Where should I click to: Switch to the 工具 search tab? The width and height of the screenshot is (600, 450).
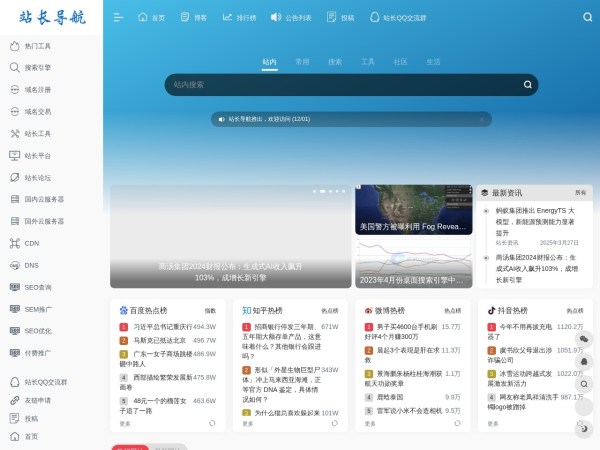[368, 62]
